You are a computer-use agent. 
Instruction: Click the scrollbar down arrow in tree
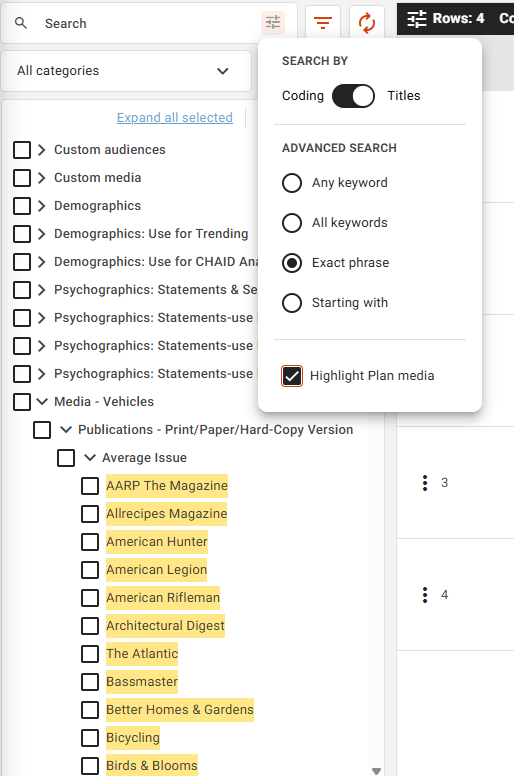coord(376,771)
